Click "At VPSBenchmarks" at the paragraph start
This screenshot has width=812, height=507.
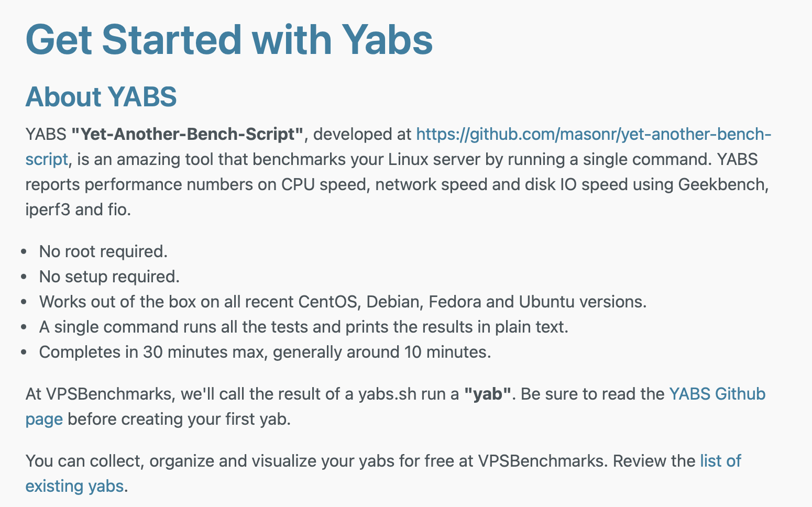coord(100,394)
